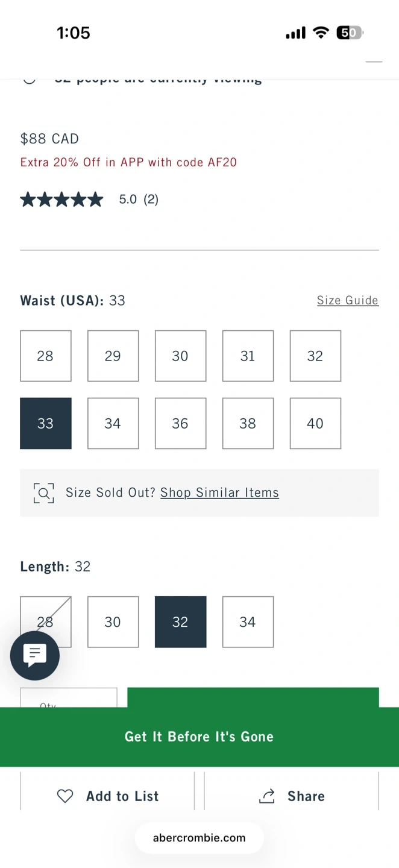Pick waist size 40
Image resolution: width=399 pixels, height=868 pixels.
(x=315, y=424)
